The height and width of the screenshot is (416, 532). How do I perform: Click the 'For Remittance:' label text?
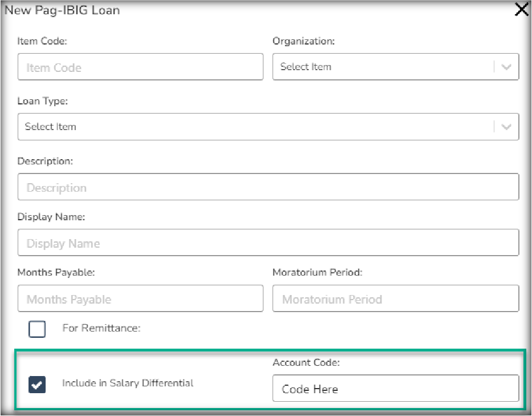point(101,328)
